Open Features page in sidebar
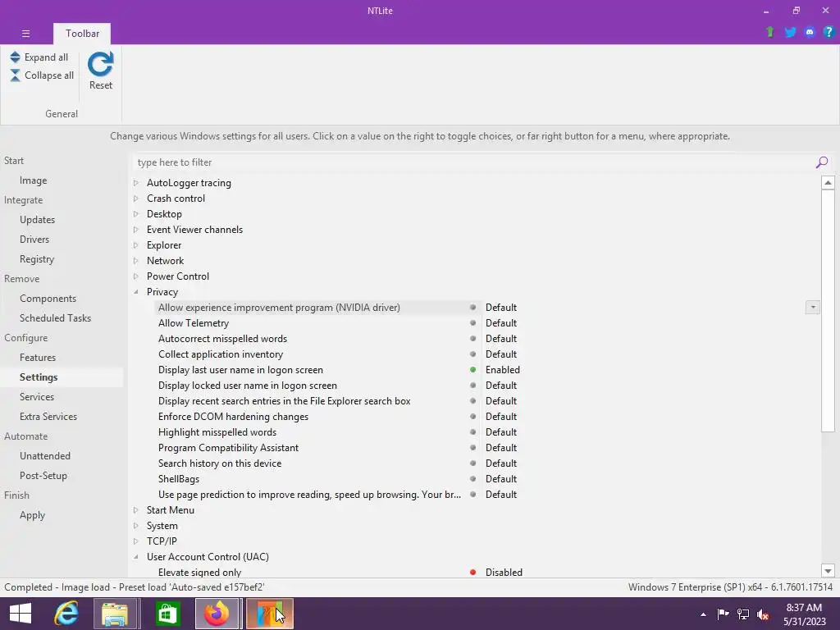This screenshot has height=630, width=840. pyautogui.click(x=38, y=358)
